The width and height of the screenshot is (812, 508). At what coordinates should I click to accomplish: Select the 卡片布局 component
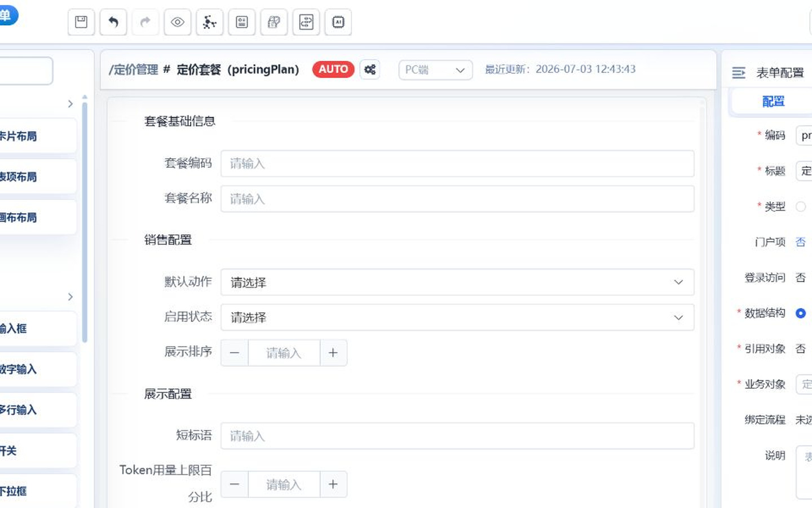point(37,136)
